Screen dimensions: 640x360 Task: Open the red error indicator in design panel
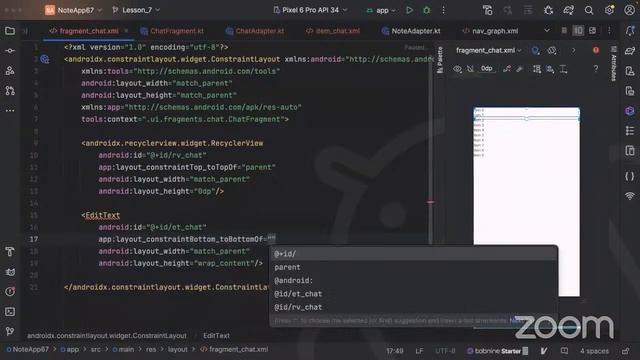pyautogui.click(x=596, y=50)
